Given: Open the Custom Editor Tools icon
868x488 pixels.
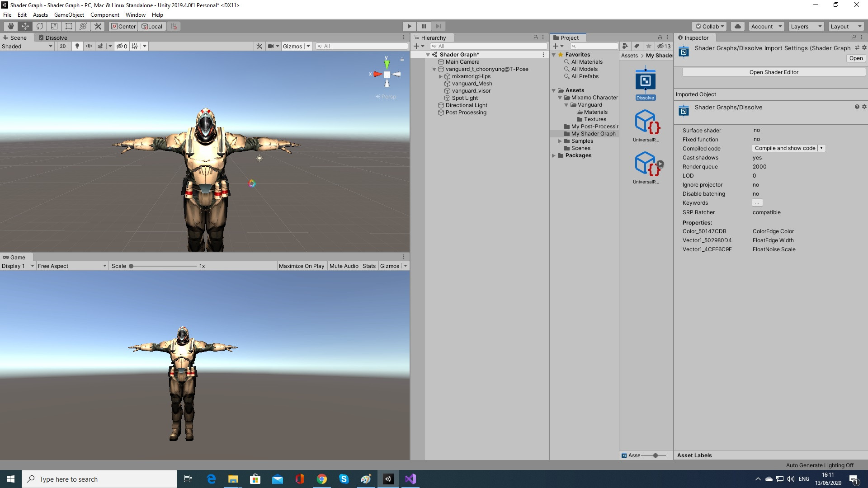Looking at the screenshot, I should coord(98,26).
